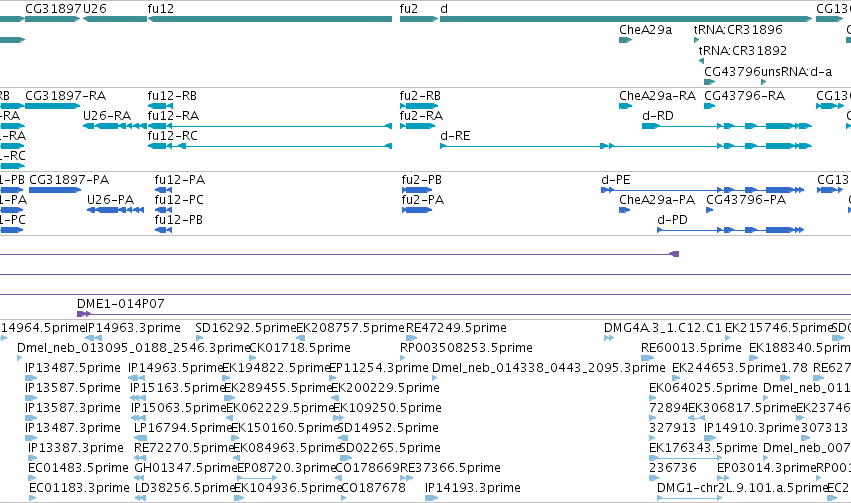Select the EC01483.5prime EST label
Screen dimensions: 851x503
[78, 469]
